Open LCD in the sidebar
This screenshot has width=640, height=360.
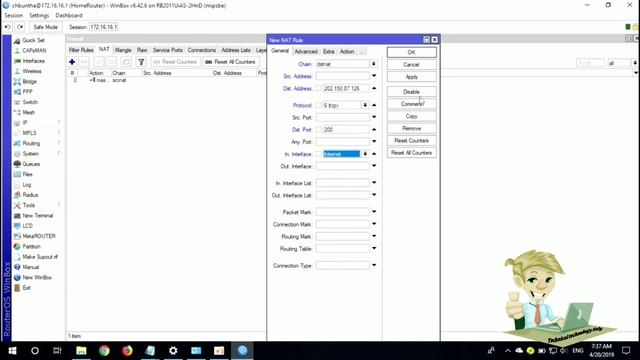pyautogui.click(x=27, y=226)
